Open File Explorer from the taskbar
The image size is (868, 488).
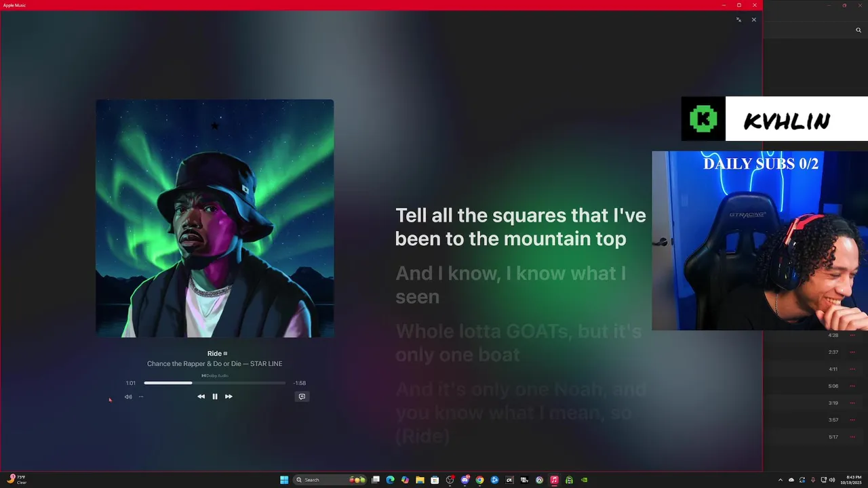(x=420, y=480)
